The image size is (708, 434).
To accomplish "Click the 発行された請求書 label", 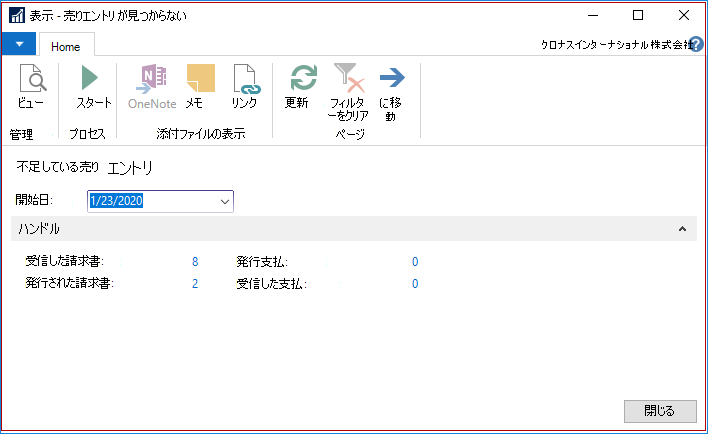I will [70, 284].
